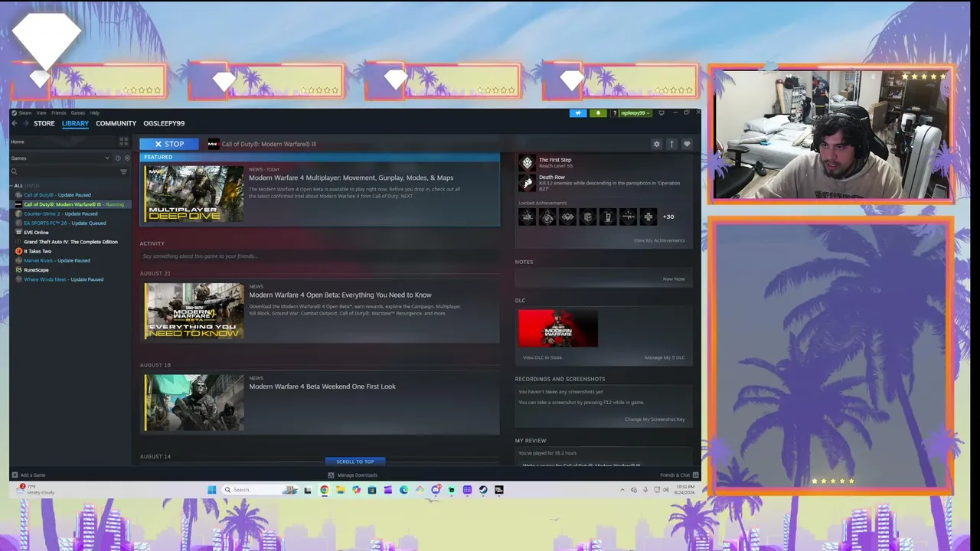Click Change My Screenshot Key
This screenshot has width=980, height=551.
click(x=655, y=419)
